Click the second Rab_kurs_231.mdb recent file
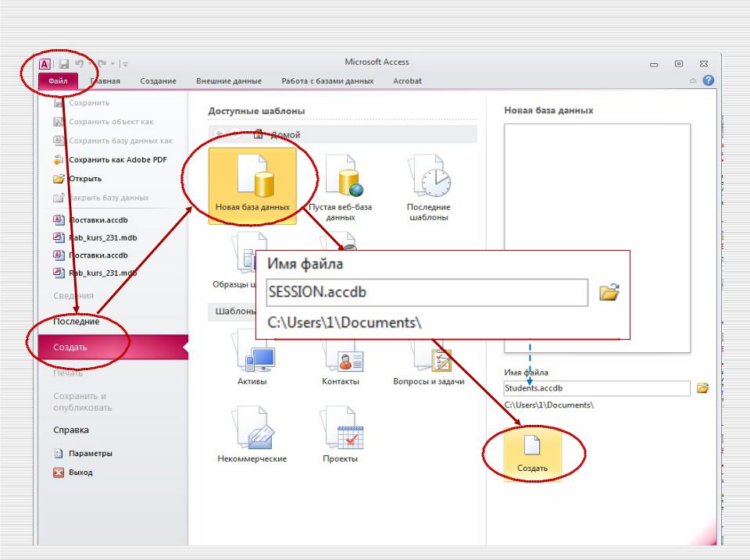This screenshot has height=560, width=750. [x=102, y=273]
